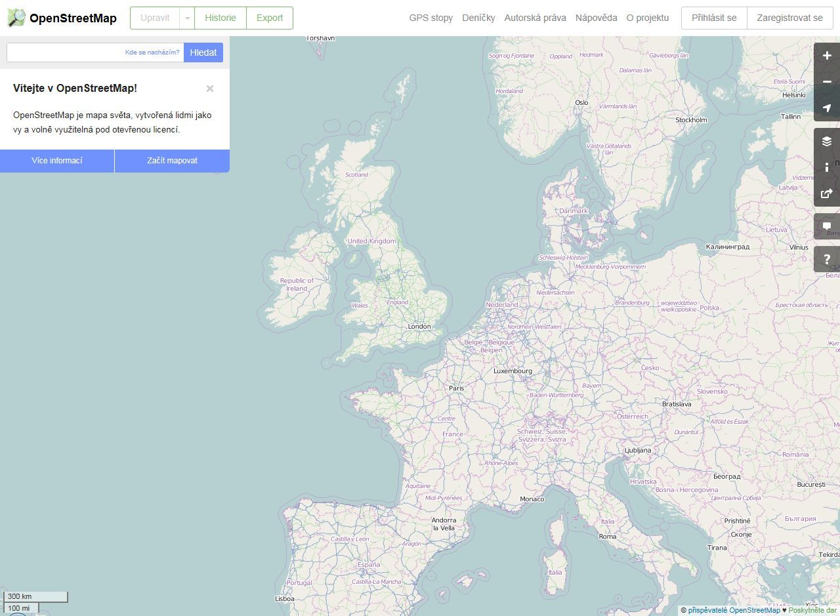This screenshot has width=840, height=616.
Task: Open the share map icon
Action: 827,194
